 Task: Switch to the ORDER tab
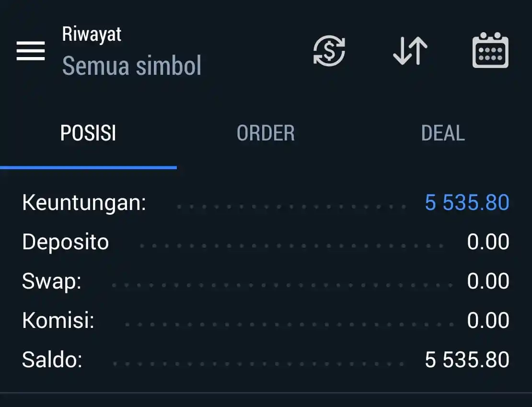(266, 133)
